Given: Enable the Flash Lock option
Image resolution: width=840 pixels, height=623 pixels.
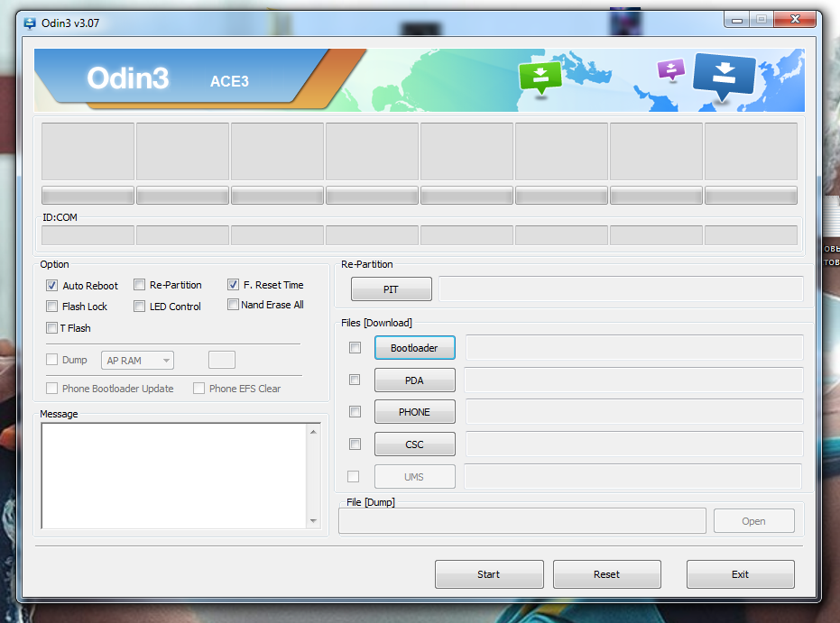Looking at the screenshot, I should pyautogui.click(x=52, y=307).
